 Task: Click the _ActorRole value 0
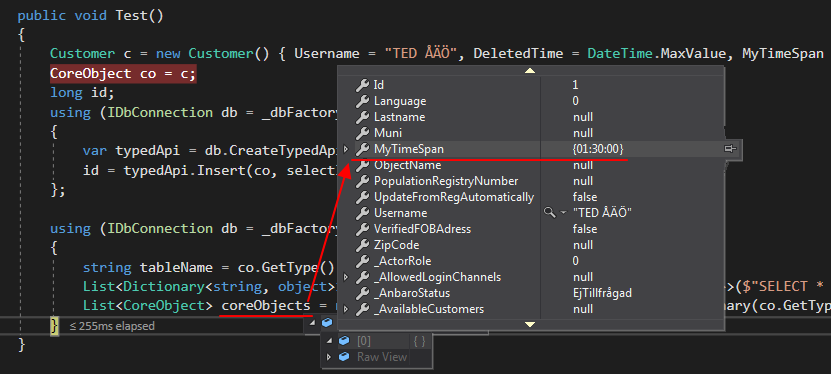576,261
